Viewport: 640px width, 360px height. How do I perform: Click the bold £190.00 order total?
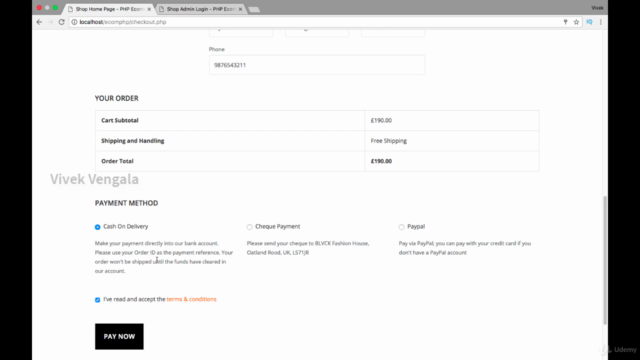point(381,161)
